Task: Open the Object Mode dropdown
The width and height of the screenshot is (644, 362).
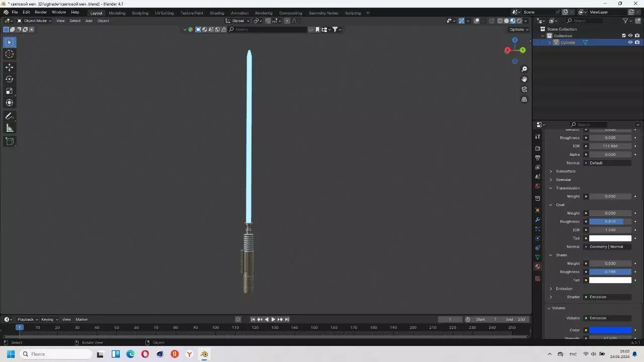Action: point(34,21)
